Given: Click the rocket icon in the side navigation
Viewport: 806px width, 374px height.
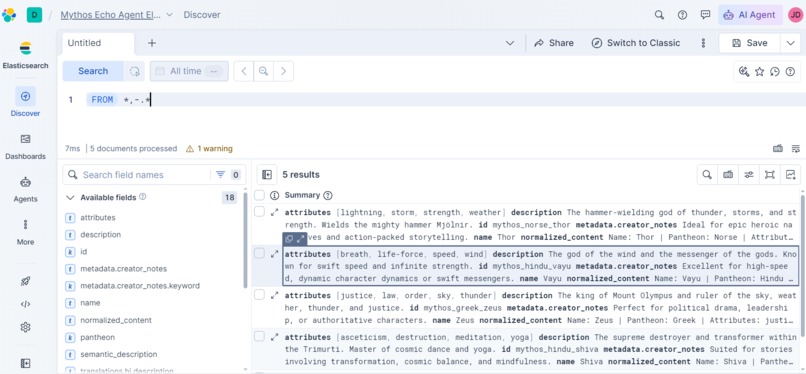Looking at the screenshot, I should (25, 281).
